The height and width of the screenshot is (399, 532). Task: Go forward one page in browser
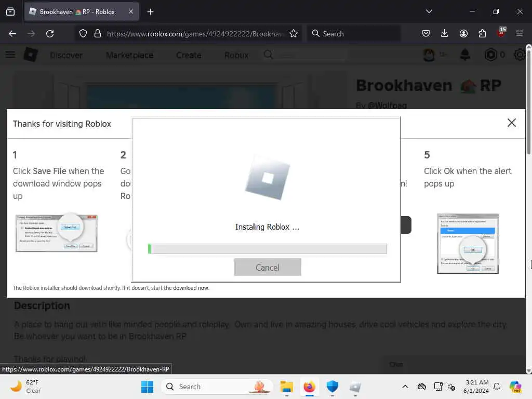(x=31, y=34)
